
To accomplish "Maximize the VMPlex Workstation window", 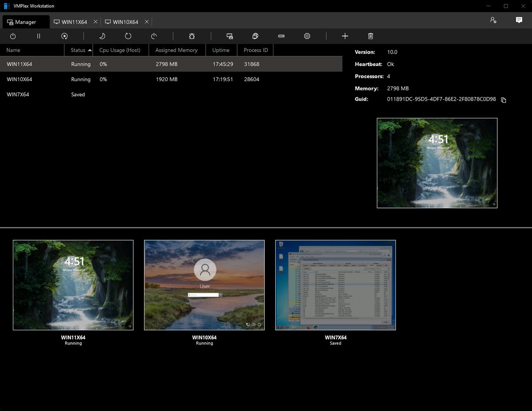I will click(505, 6).
